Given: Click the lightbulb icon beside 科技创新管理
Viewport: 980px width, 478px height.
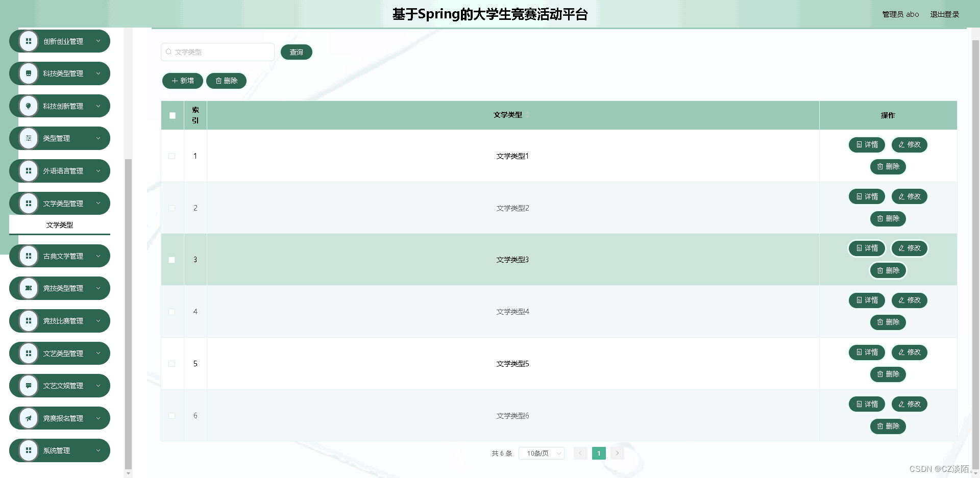Looking at the screenshot, I should point(29,106).
